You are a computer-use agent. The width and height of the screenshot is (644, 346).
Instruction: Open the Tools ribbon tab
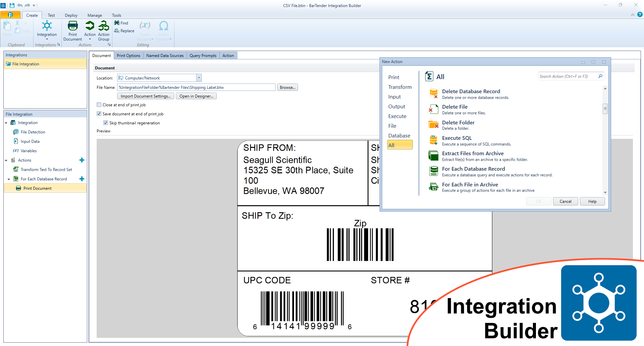(x=116, y=15)
